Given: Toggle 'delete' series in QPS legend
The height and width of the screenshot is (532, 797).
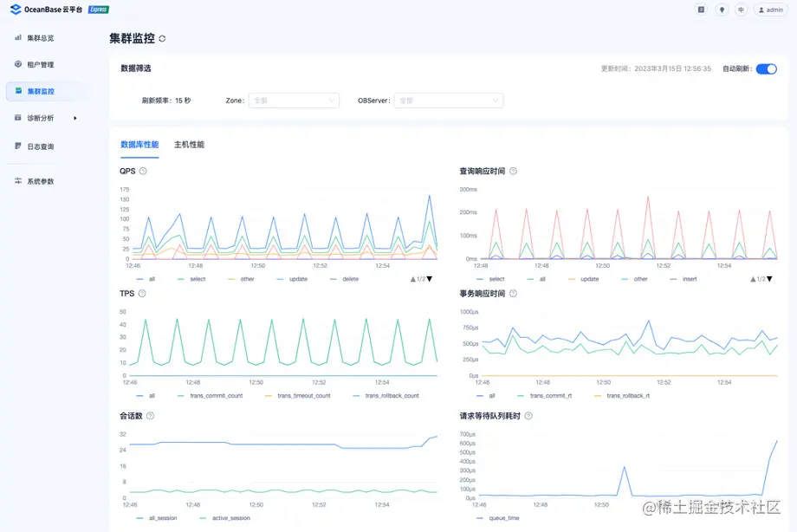Looking at the screenshot, I should [x=344, y=279].
